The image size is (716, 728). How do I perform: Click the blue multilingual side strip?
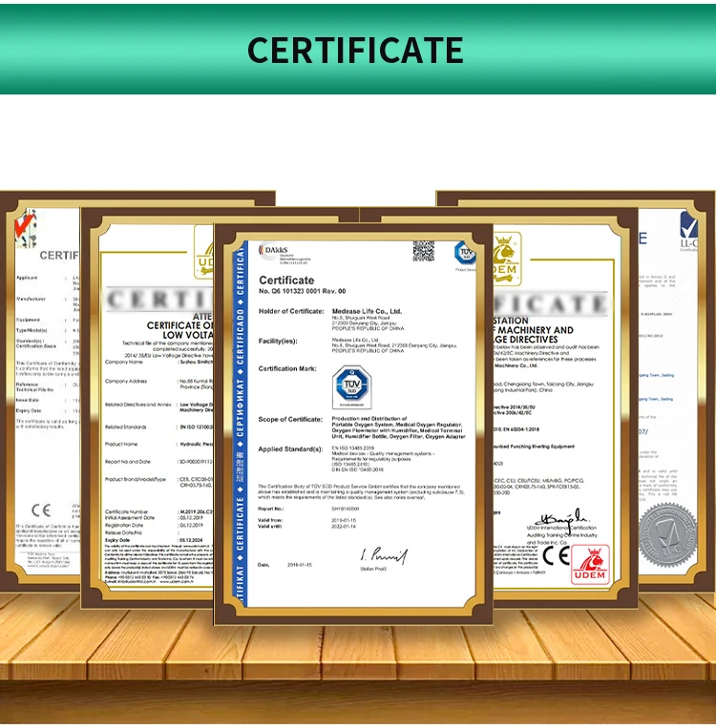point(240,424)
